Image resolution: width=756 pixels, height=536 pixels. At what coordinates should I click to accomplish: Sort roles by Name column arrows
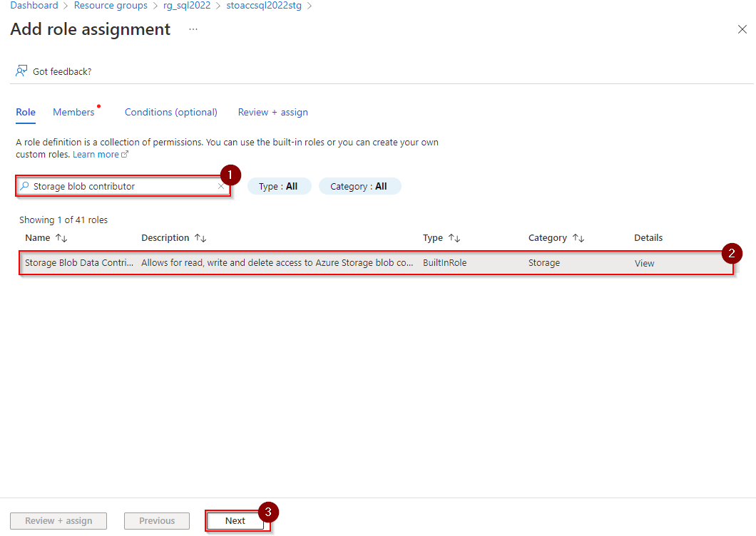[61, 238]
